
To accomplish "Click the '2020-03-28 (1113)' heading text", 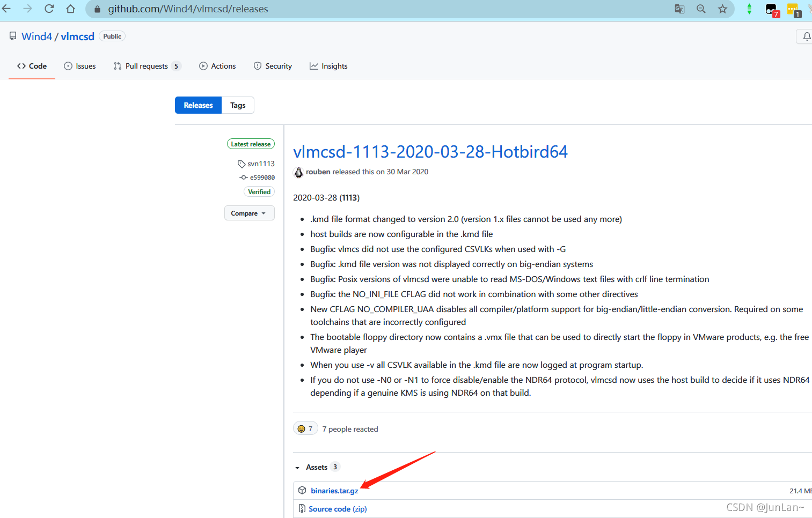I will [326, 198].
